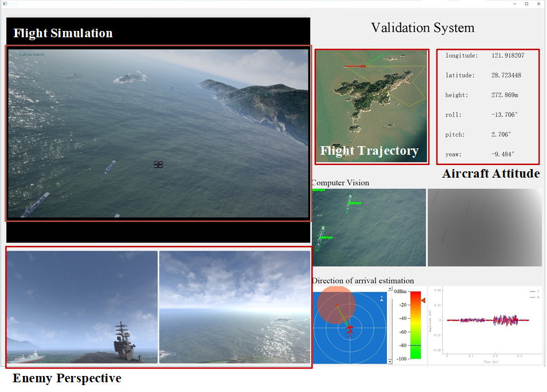Image resolution: width=547 pixels, height=392 pixels.
Task: Click the grayscale depth map image
Action: click(x=485, y=228)
